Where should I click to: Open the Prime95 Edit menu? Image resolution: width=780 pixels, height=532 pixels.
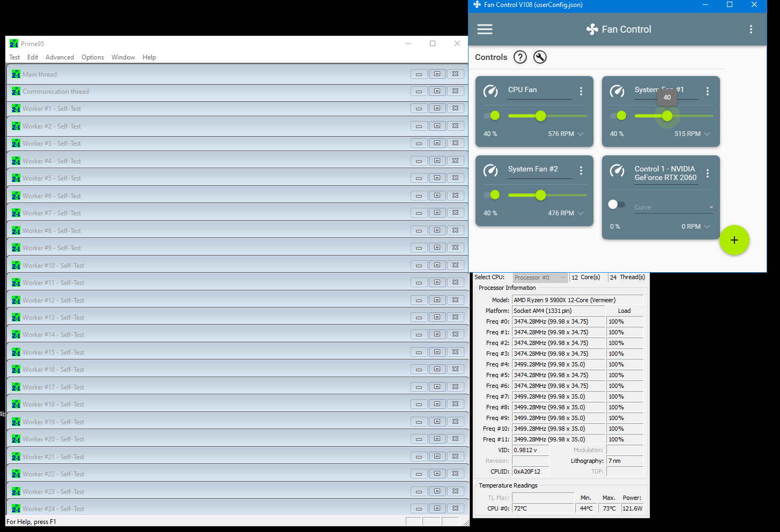(x=33, y=57)
